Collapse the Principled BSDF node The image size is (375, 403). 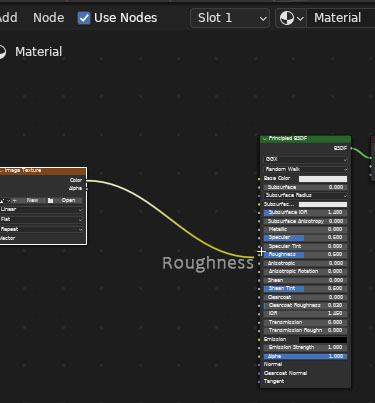265,139
